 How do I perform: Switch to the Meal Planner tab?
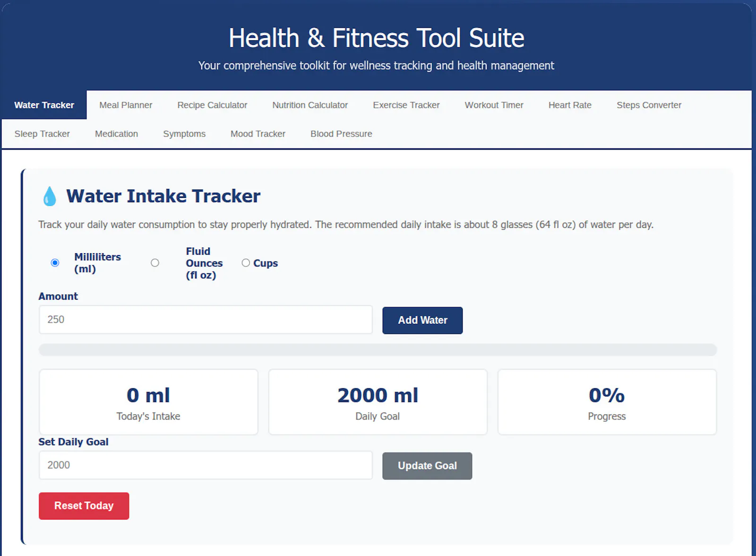126,105
